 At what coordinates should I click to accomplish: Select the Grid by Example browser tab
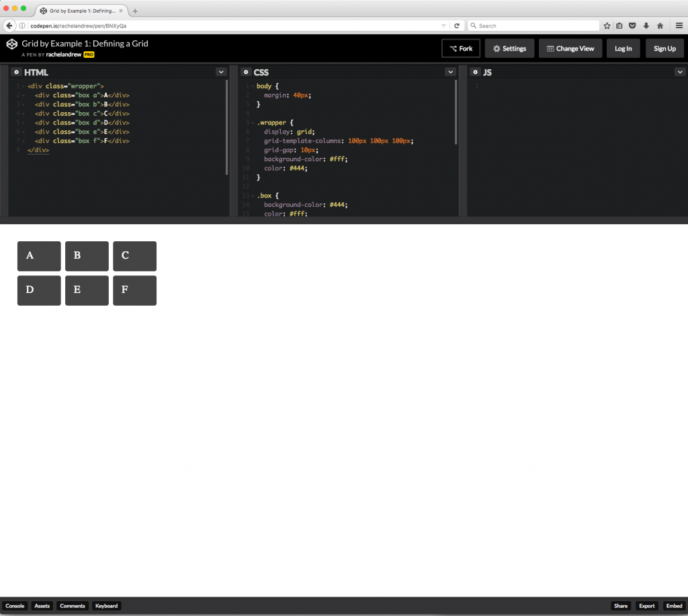pyautogui.click(x=82, y=11)
